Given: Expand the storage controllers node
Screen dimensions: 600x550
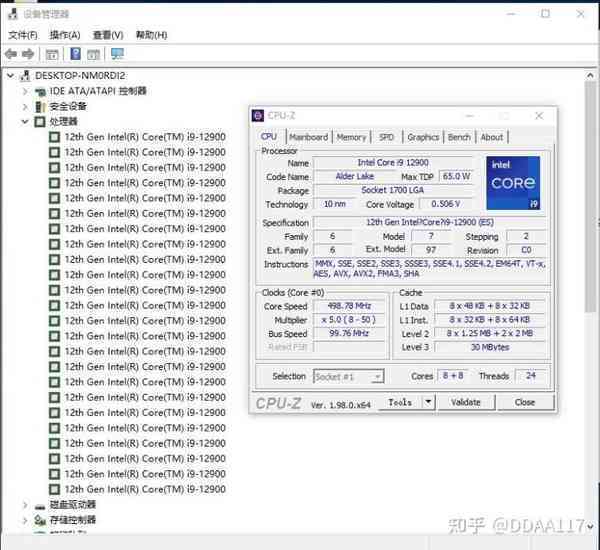Looking at the screenshot, I should tap(25, 520).
